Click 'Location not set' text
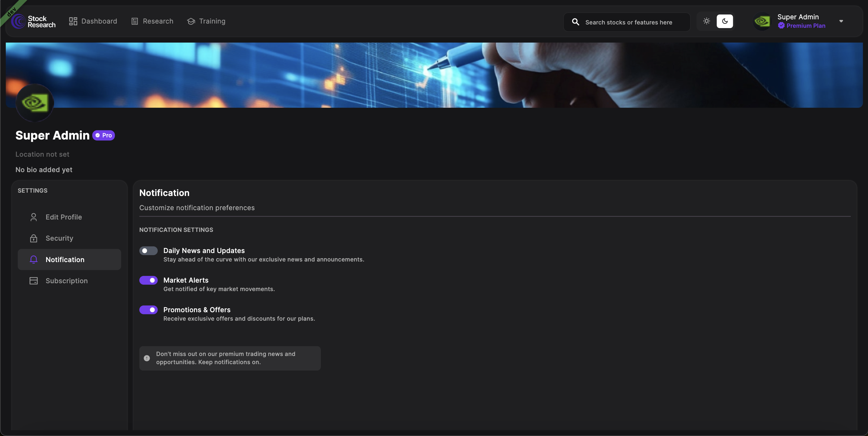The width and height of the screenshot is (868, 436). (x=42, y=154)
